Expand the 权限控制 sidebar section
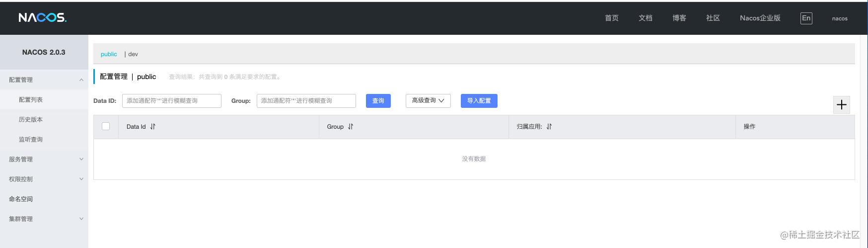868x248 pixels. coord(44,179)
